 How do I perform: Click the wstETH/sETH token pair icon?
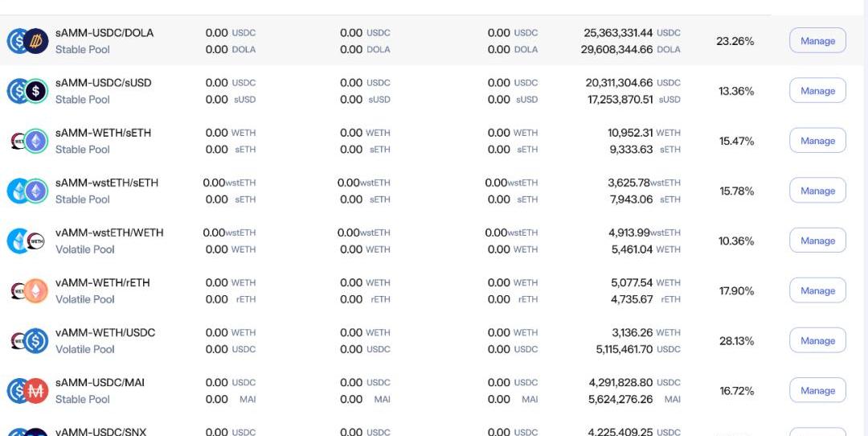[x=27, y=191]
